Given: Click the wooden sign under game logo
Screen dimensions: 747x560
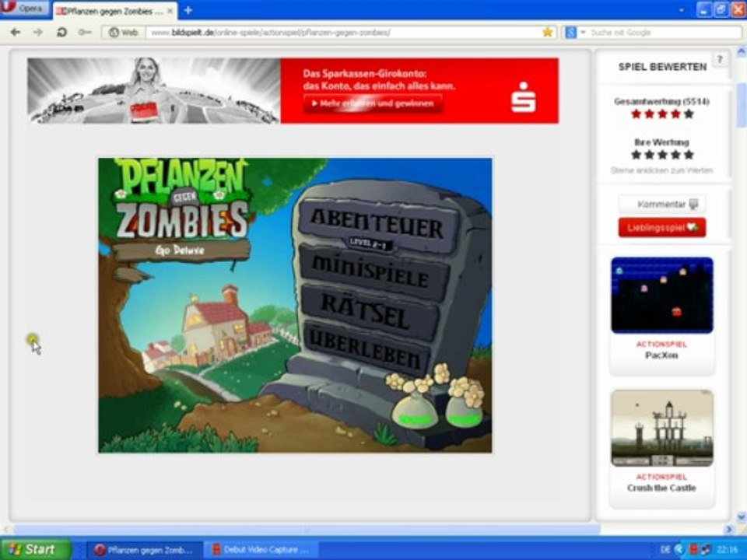Looking at the screenshot, I should 180,250.
